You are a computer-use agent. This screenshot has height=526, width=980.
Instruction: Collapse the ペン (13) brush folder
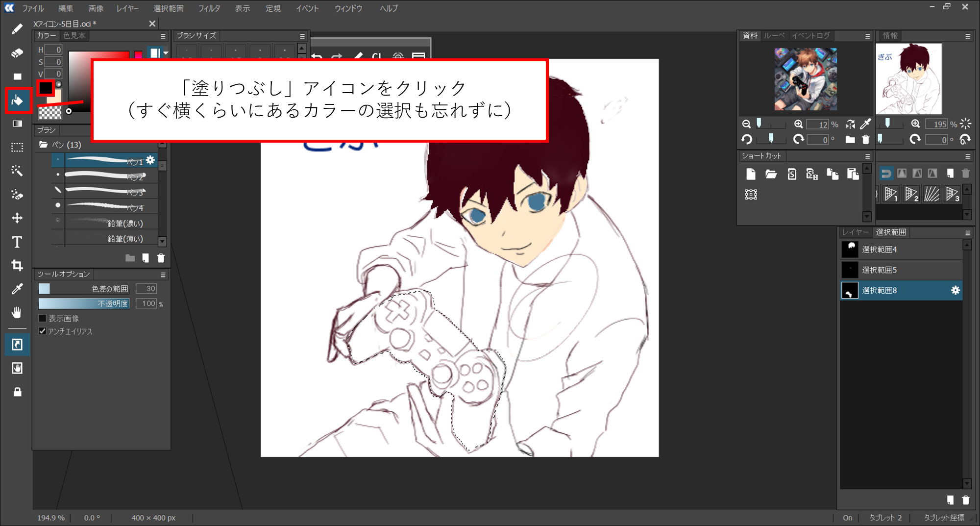44,145
